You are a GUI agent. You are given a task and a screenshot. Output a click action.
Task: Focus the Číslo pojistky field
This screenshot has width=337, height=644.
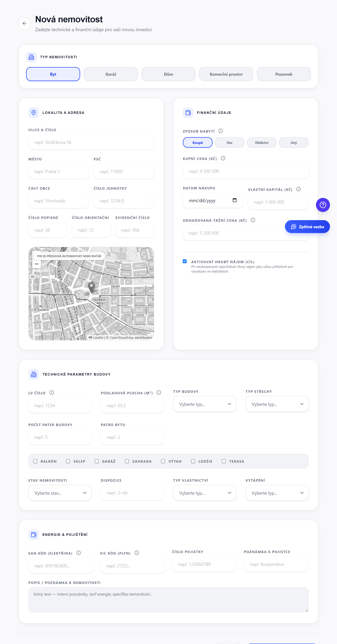tap(204, 564)
